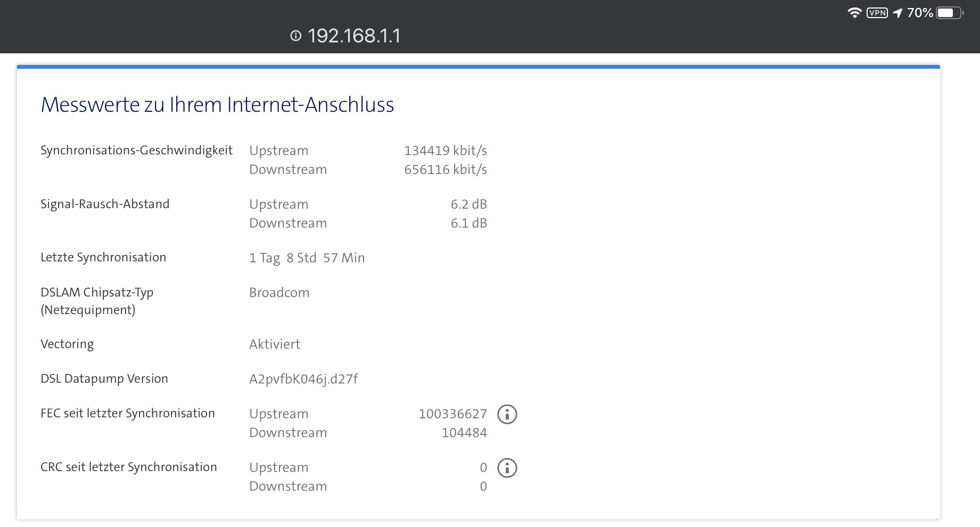The width and height of the screenshot is (980, 527).
Task: Click the FEC information icon
Action: pyautogui.click(x=507, y=414)
